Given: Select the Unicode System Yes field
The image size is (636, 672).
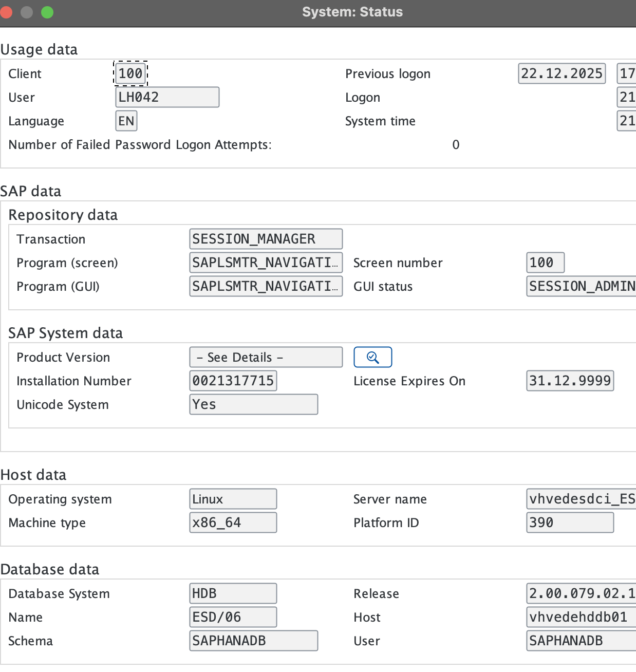Looking at the screenshot, I should pyautogui.click(x=253, y=404).
